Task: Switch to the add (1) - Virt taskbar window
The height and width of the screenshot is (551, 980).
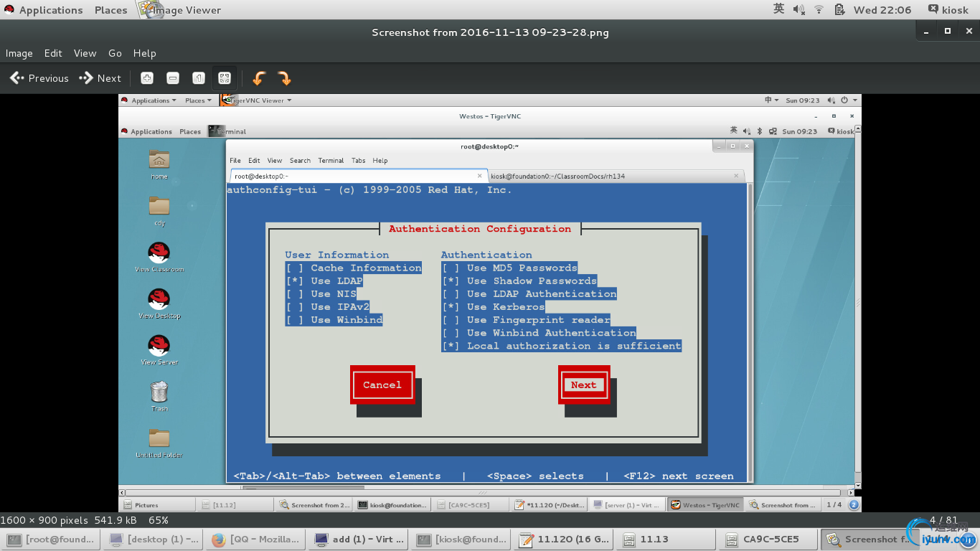Action: pyautogui.click(x=360, y=540)
